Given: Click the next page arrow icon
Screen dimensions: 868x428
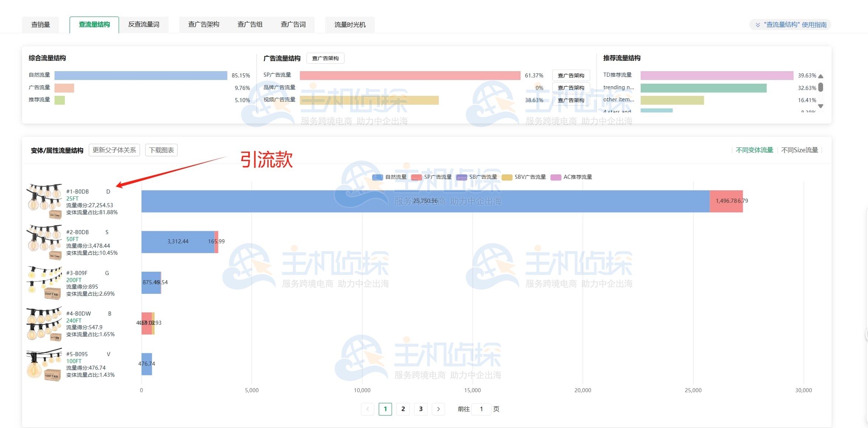Looking at the screenshot, I should 438,409.
